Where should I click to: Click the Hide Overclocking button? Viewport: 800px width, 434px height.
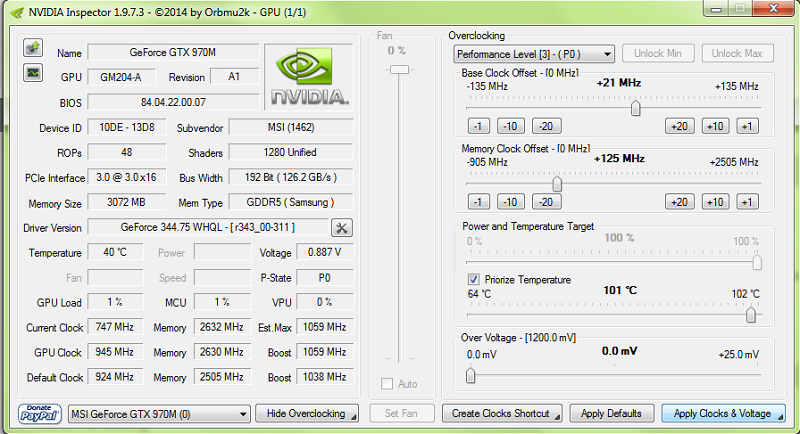pos(307,414)
